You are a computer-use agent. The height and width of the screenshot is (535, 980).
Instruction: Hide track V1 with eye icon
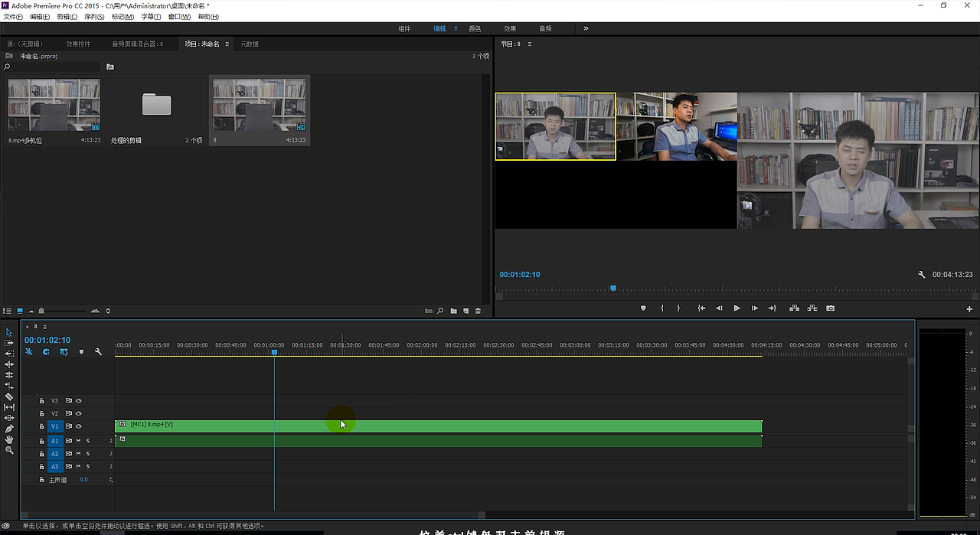pyautogui.click(x=78, y=426)
